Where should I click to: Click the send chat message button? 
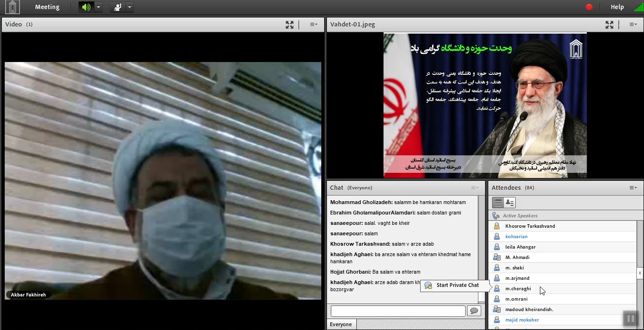pos(474,311)
